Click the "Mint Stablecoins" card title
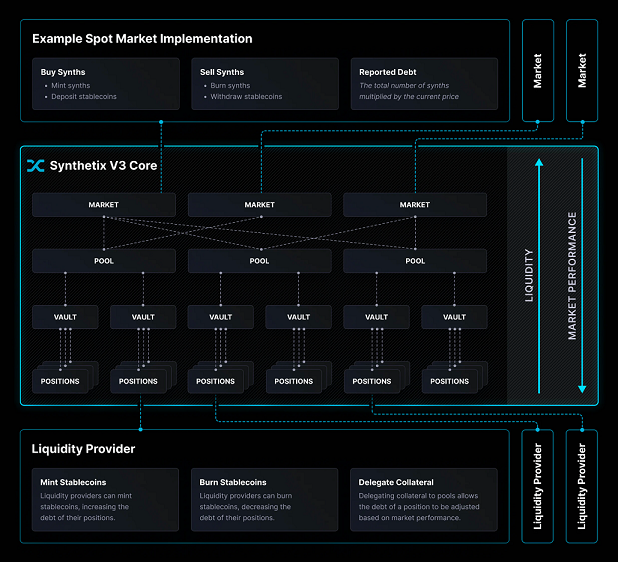The height and width of the screenshot is (562, 618). [73, 482]
